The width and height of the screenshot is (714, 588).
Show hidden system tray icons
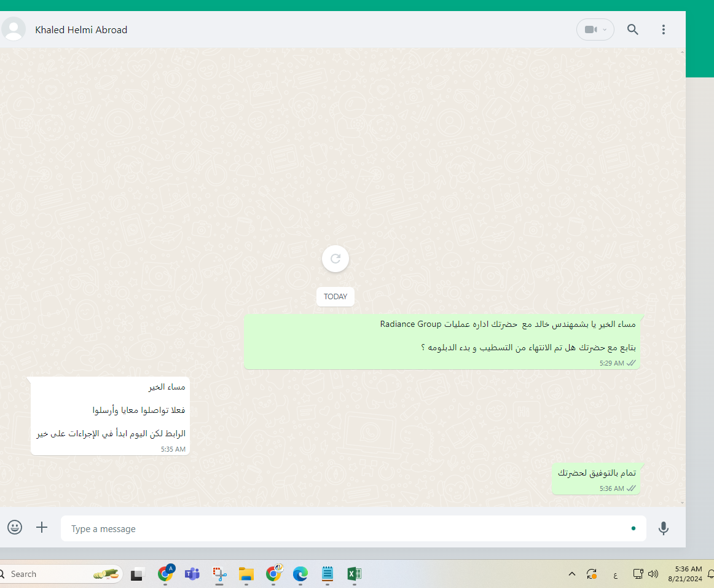[x=572, y=574]
